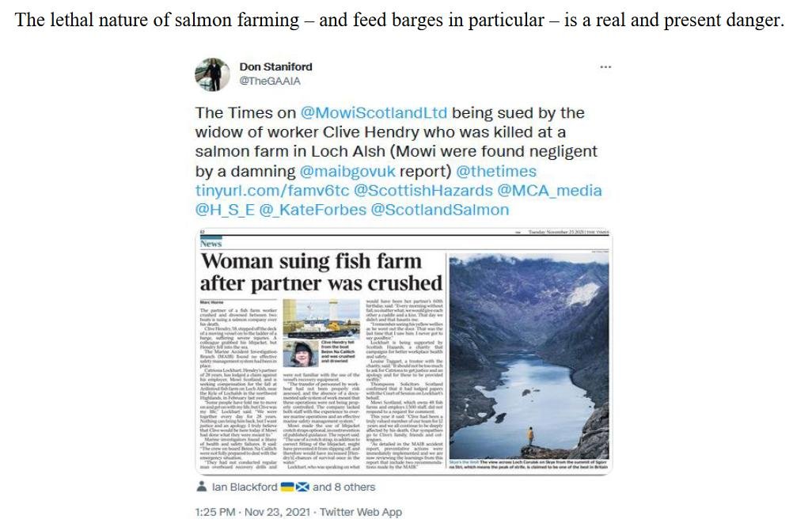This screenshot has height=527, width=812.
Task: Show the "and 8 others" tagged list
Action: 344,487
